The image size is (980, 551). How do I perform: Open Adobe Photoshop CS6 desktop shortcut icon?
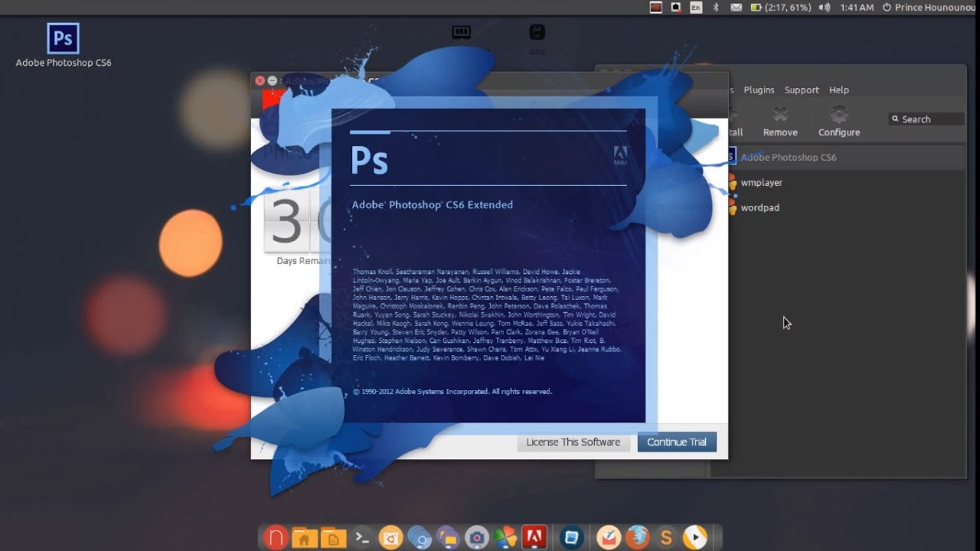point(63,38)
